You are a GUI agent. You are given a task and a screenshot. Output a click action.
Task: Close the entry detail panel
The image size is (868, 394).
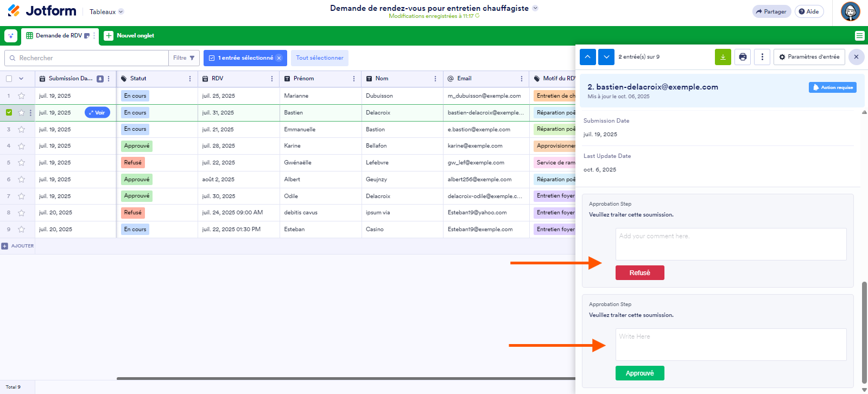coord(856,57)
